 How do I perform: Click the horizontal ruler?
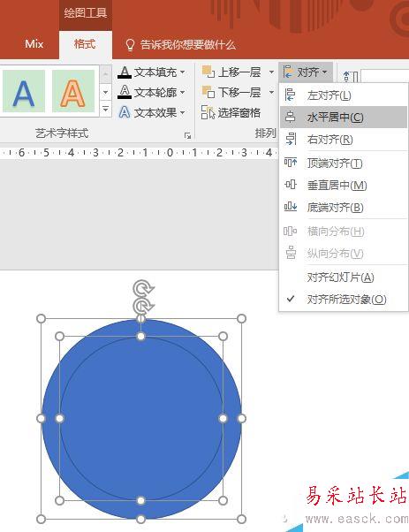tap(139, 153)
